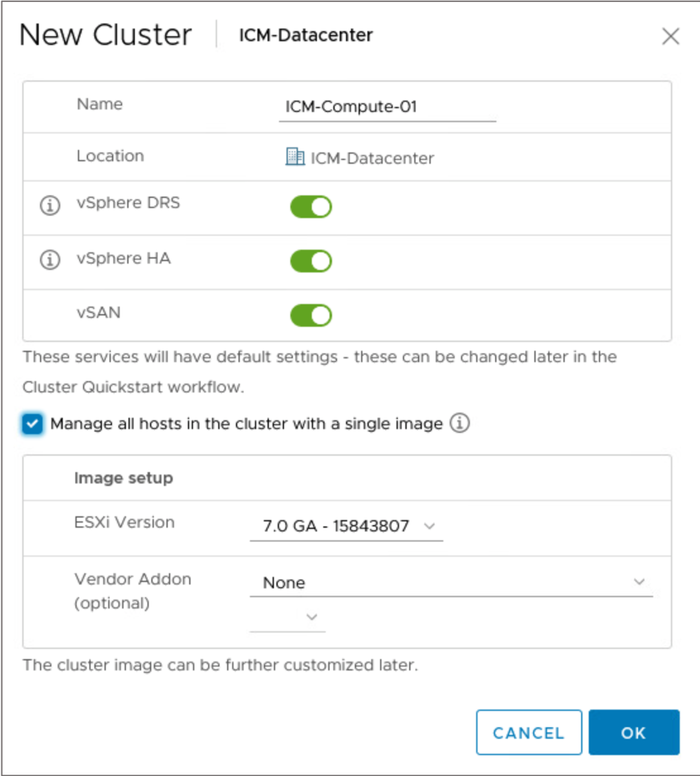Click the vSphere HA label
The image size is (700, 776).
click(x=124, y=258)
